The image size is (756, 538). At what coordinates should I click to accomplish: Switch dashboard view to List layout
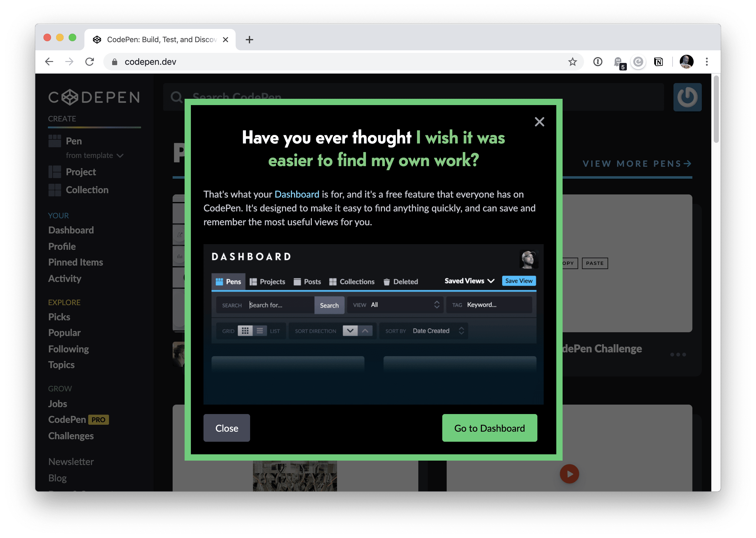pyautogui.click(x=261, y=330)
